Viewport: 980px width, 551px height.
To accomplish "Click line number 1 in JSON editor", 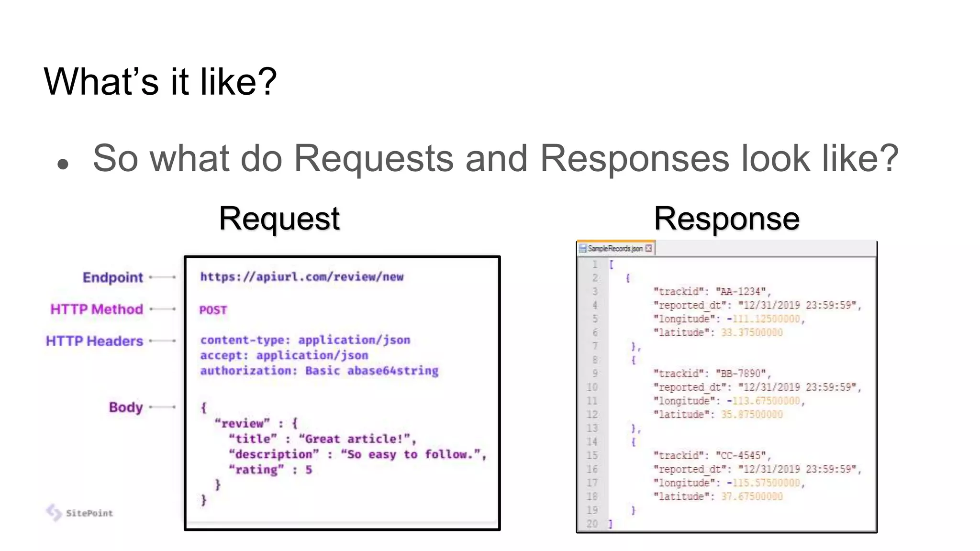I will (x=595, y=264).
